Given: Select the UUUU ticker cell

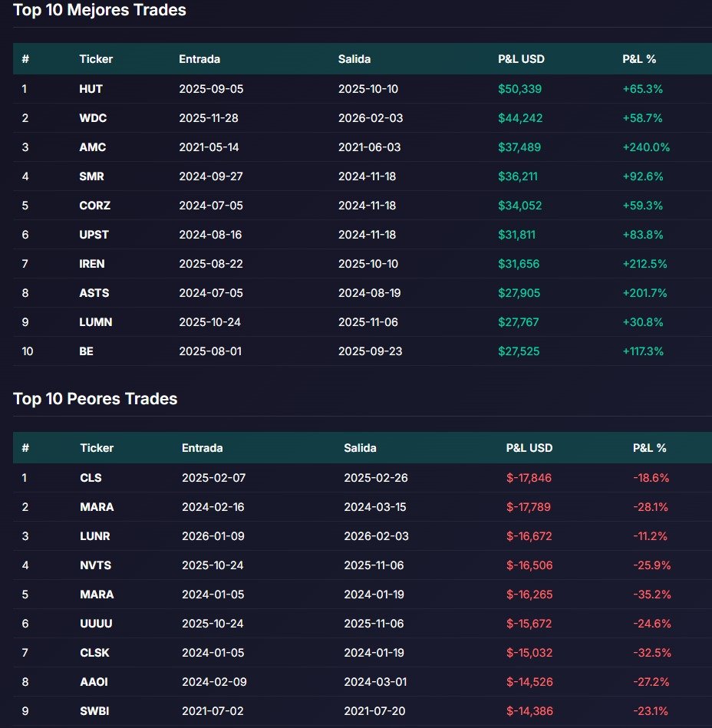Looking at the screenshot, I should pos(96,624).
